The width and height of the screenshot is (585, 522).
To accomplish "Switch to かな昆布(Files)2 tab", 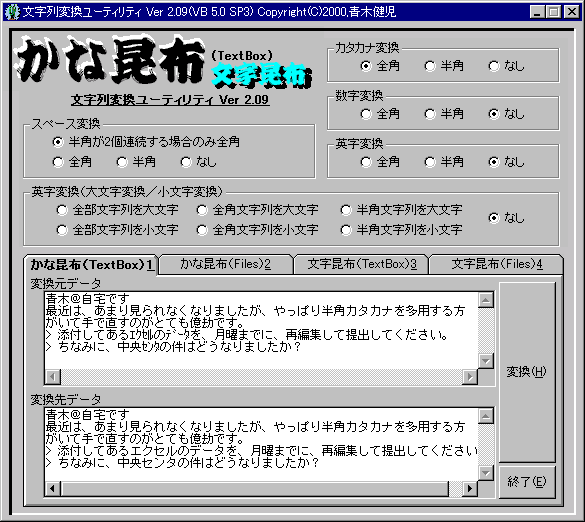I will [226, 264].
